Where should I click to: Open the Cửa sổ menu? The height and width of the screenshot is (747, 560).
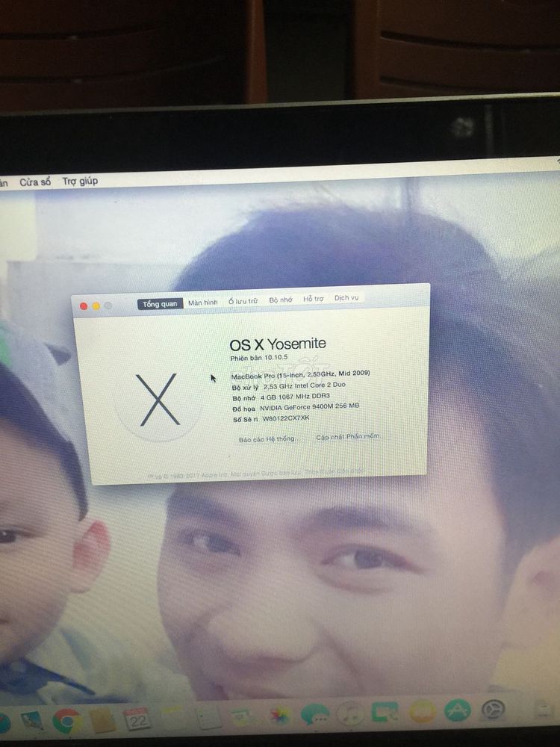[x=35, y=182]
